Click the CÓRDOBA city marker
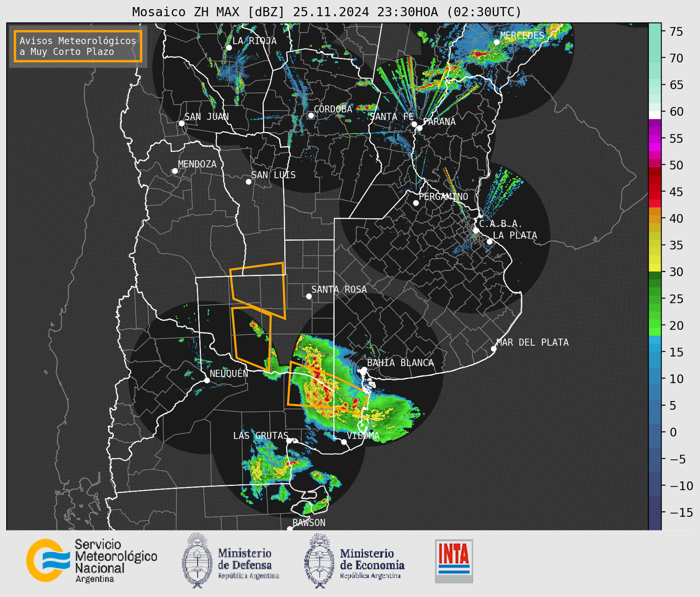 pyautogui.click(x=311, y=115)
